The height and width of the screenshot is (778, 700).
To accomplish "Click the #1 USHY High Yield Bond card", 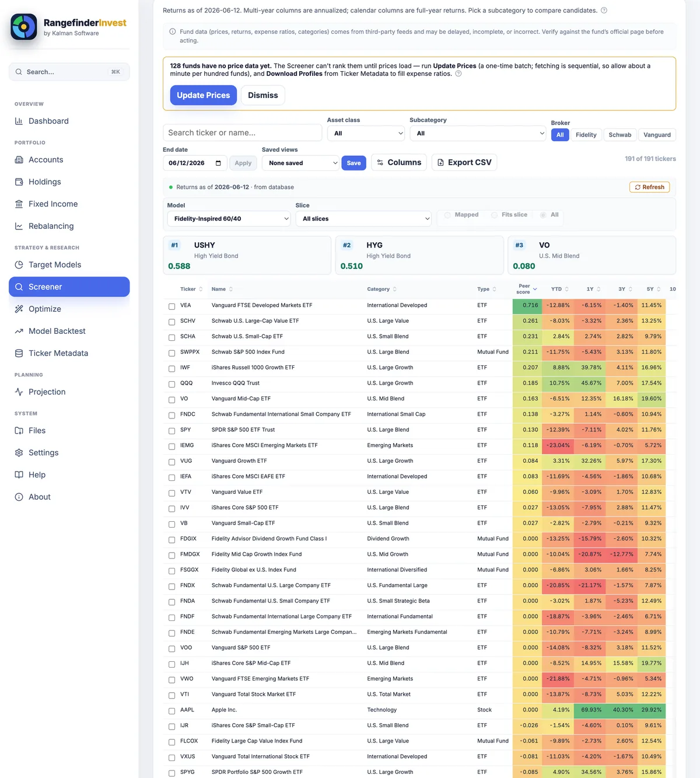I will 247,255.
